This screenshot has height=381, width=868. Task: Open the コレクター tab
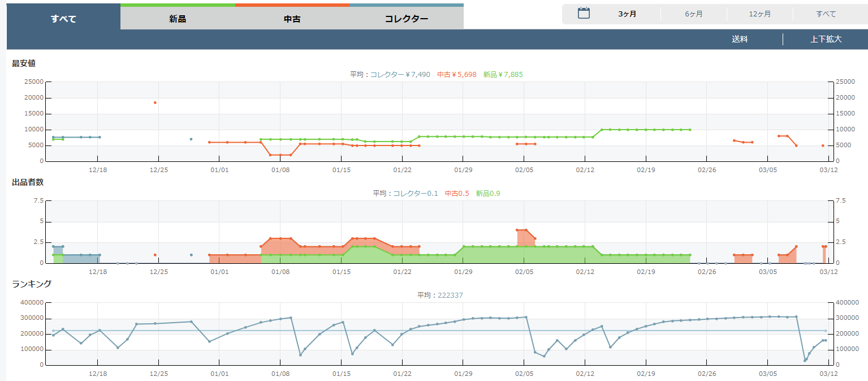click(x=406, y=19)
